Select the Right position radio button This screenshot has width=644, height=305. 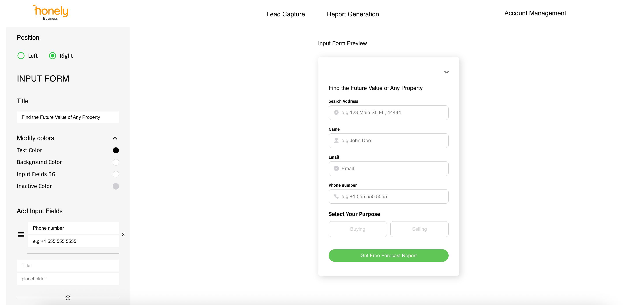52,56
